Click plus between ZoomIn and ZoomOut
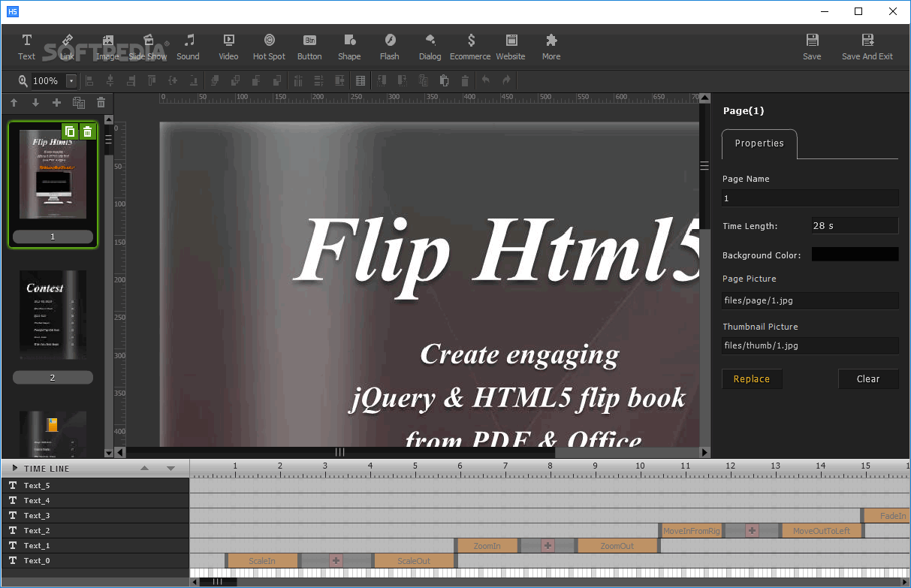The width and height of the screenshot is (911, 588). coord(548,546)
